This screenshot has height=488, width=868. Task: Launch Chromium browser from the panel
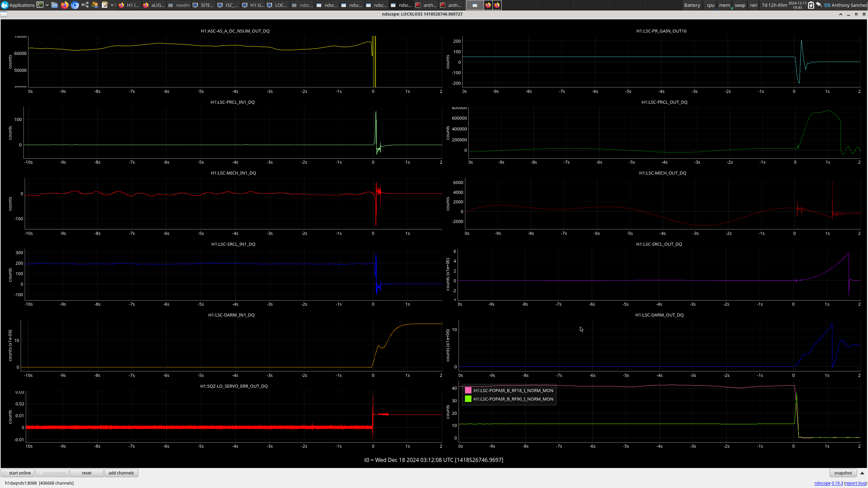point(75,5)
